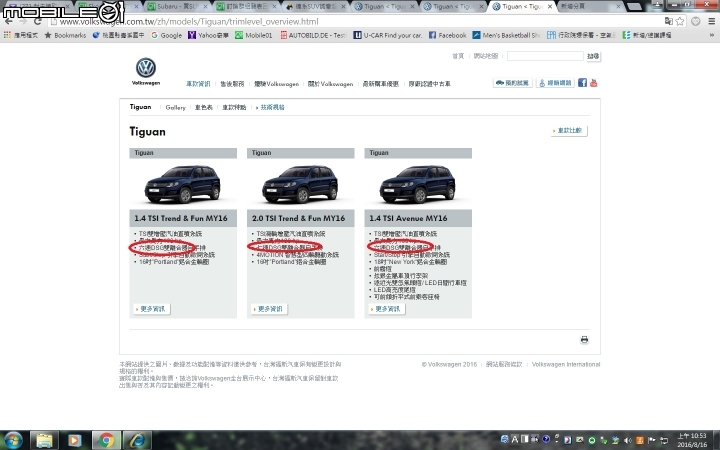Click the 預約試駕 test drive button
Viewport: 720px width, 450px height.
[x=512, y=83]
